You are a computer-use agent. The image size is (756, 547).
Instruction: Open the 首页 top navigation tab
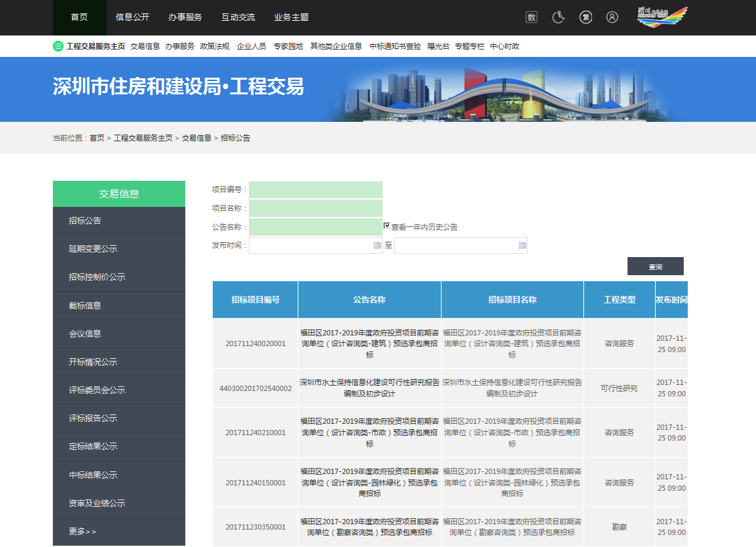(80, 17)
